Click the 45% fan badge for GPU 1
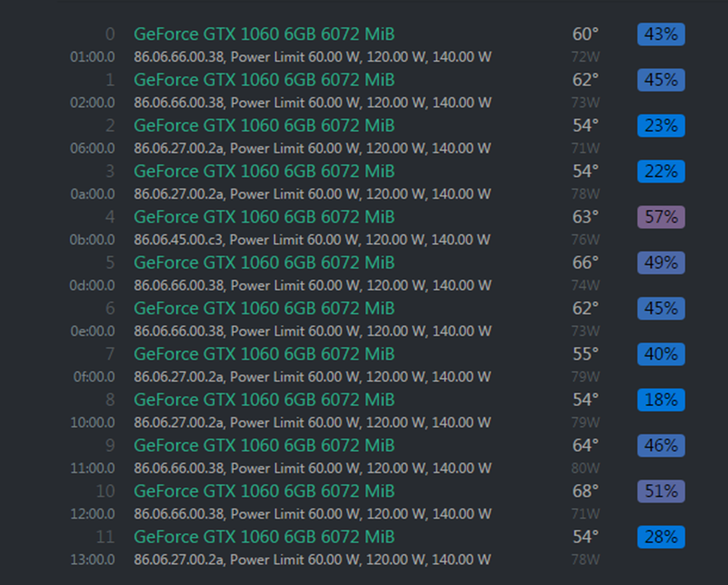 [x=661, y=80]
